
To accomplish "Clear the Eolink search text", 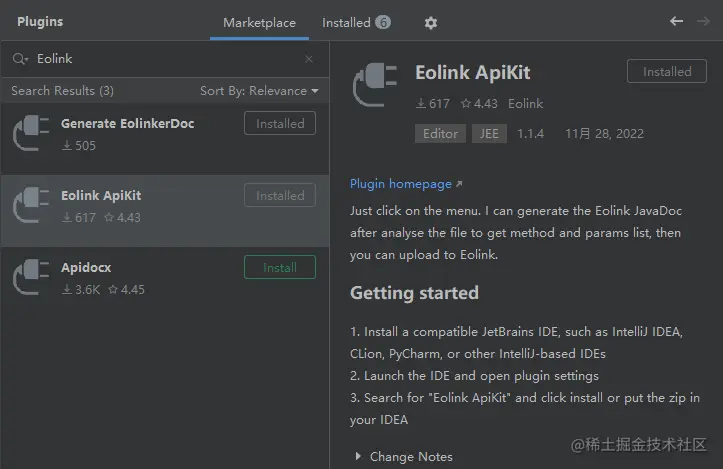I will click(308, 59).
